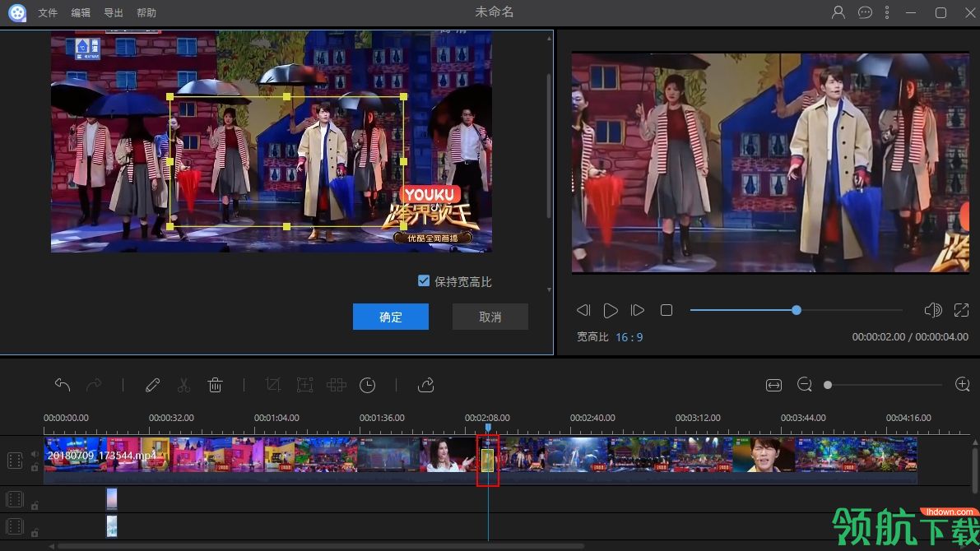This screenshot has height=551, width=980.
Task: Cancel crop with 取消 button
Action: [x=490, y=317]
